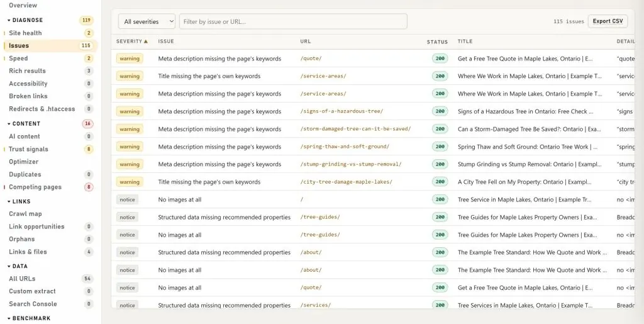Click the warning badge in city-tree-damage row

point(130,182)
